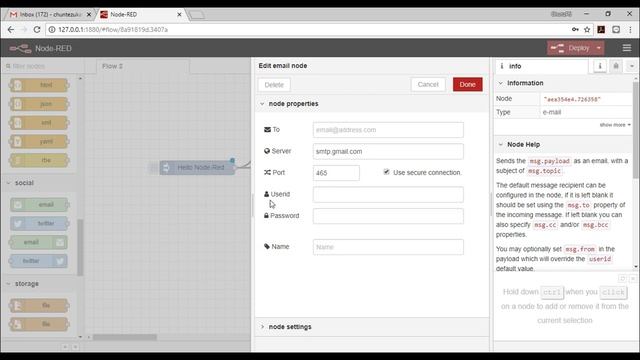
Task: Open the sidebar tabs dropdown arrow
Action: pos(631,66)
